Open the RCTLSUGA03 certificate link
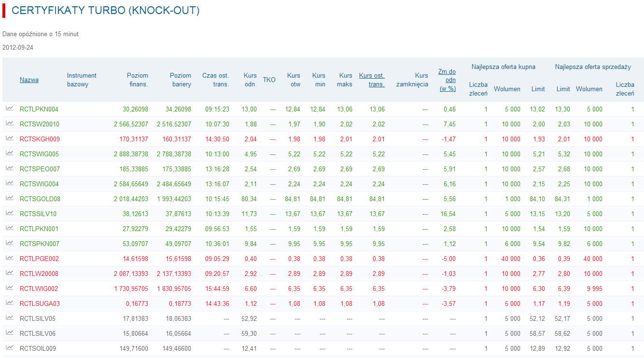 coord(40,304)
